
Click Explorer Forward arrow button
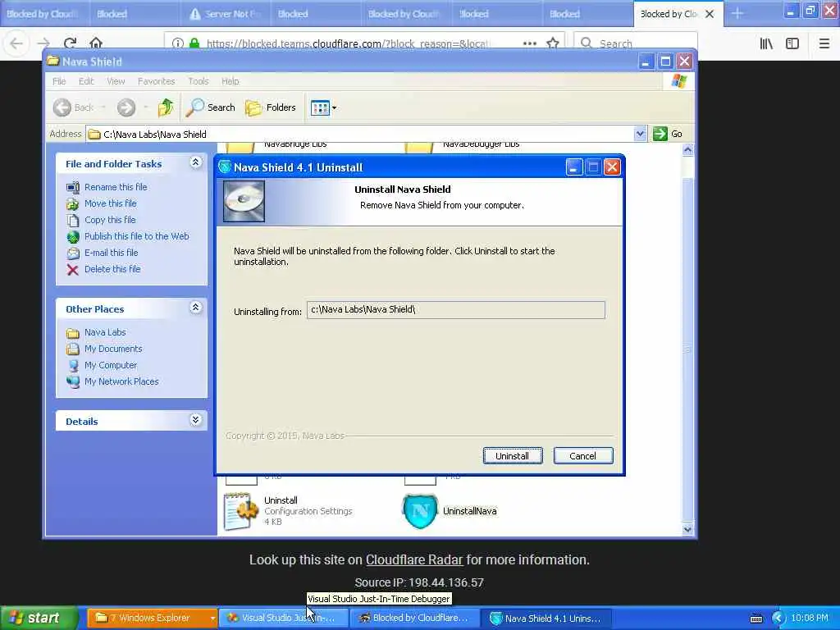[126, 107]
